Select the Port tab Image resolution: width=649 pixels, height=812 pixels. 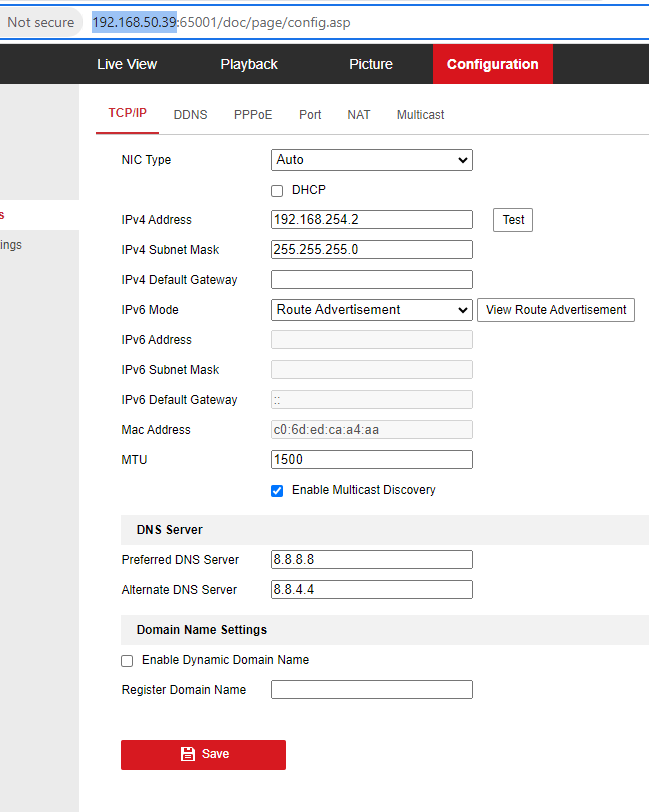click(310, 115)
